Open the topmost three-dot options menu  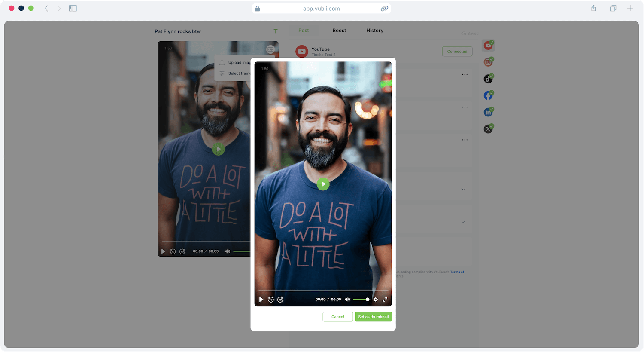point(465,74)
